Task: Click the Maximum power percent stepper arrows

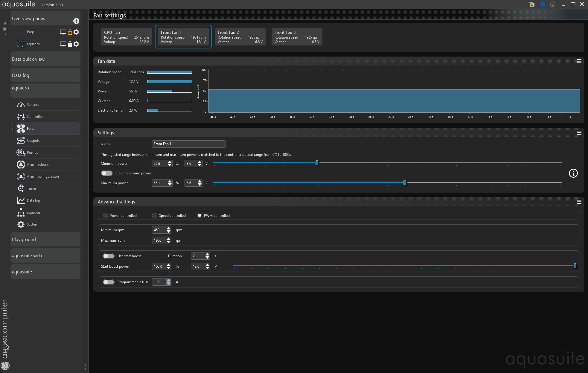Action: [170, 183]
